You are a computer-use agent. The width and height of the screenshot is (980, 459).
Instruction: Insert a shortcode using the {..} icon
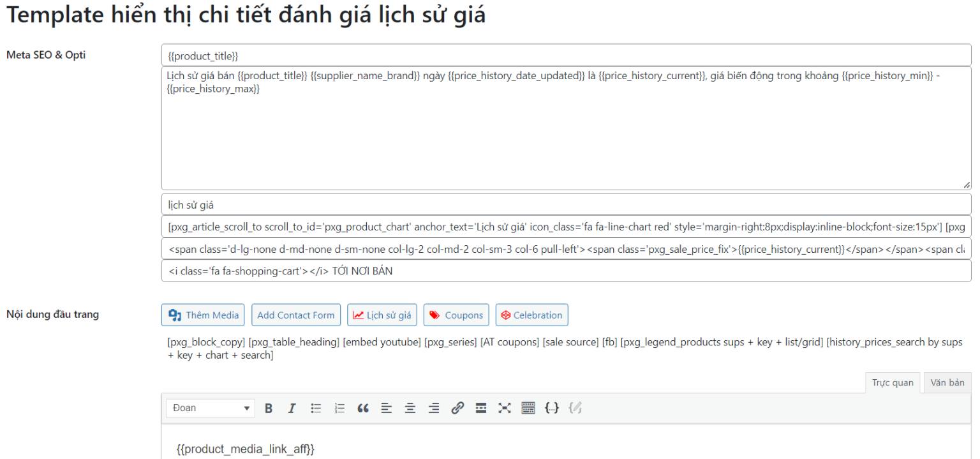pos(551,408)
